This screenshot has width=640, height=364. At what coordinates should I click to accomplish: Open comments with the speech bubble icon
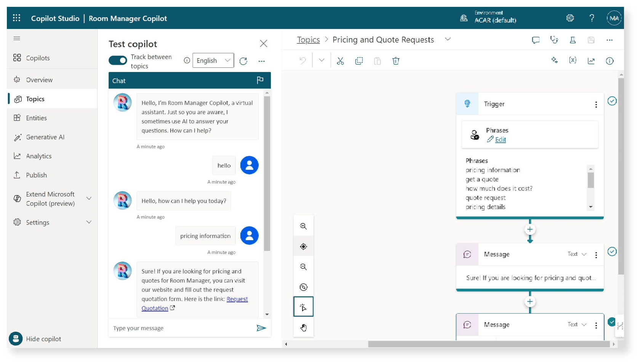point(536,40)
